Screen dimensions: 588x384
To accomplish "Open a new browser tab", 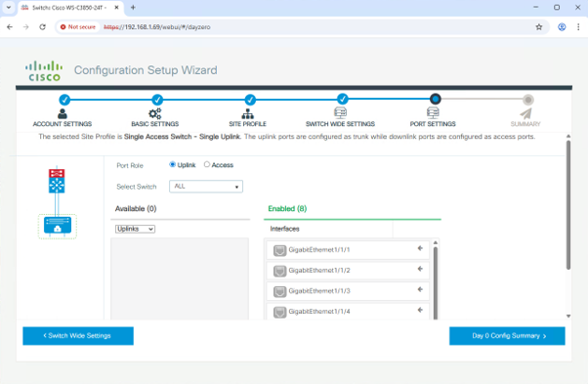I will [x=133, y=7].
